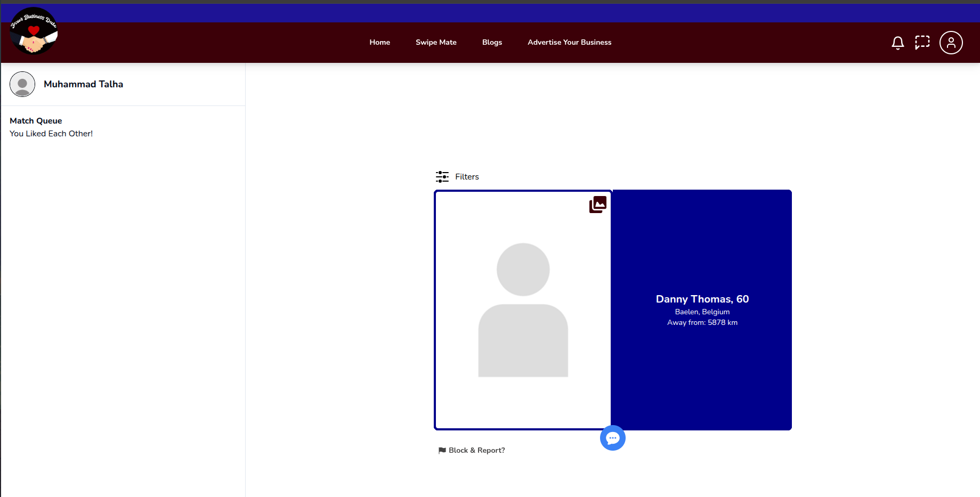Click the Your Business Date logo
The image size is (980, 497).
coord(34,31)
